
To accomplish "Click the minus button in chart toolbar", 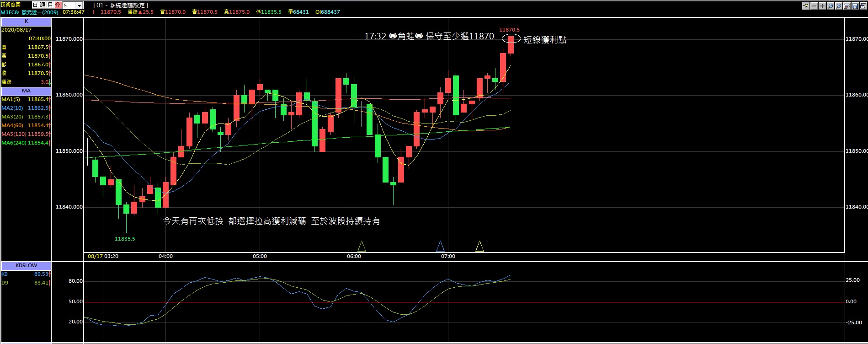I will (x=814, y=6).
